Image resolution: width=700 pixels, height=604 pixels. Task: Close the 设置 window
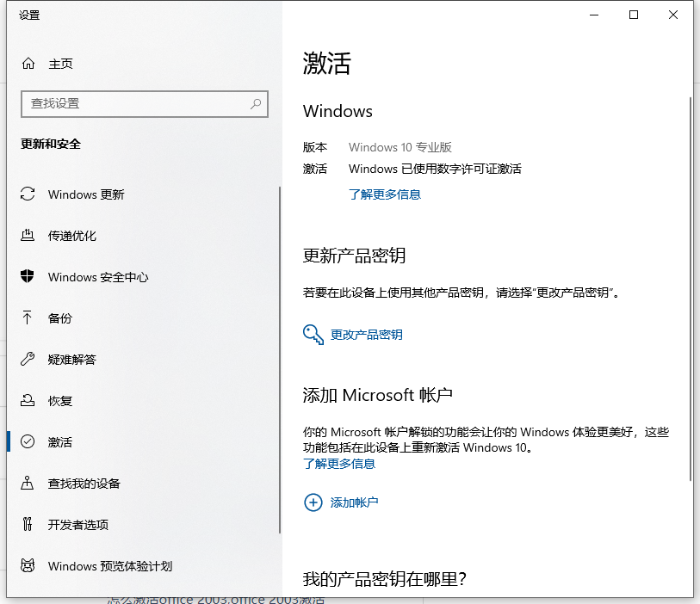coord(673,15)
